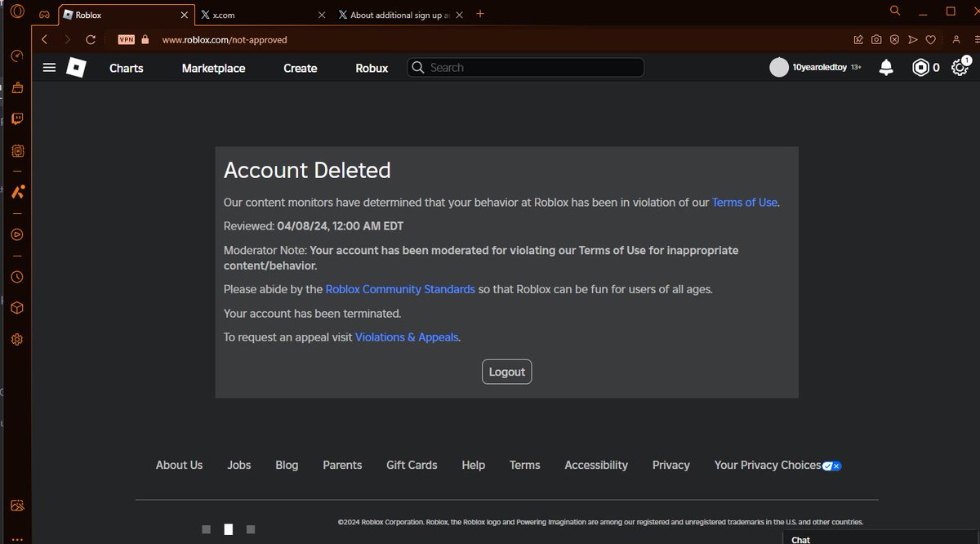
Task: Open the chip icon in sidebar
Action: pos(17,151)
